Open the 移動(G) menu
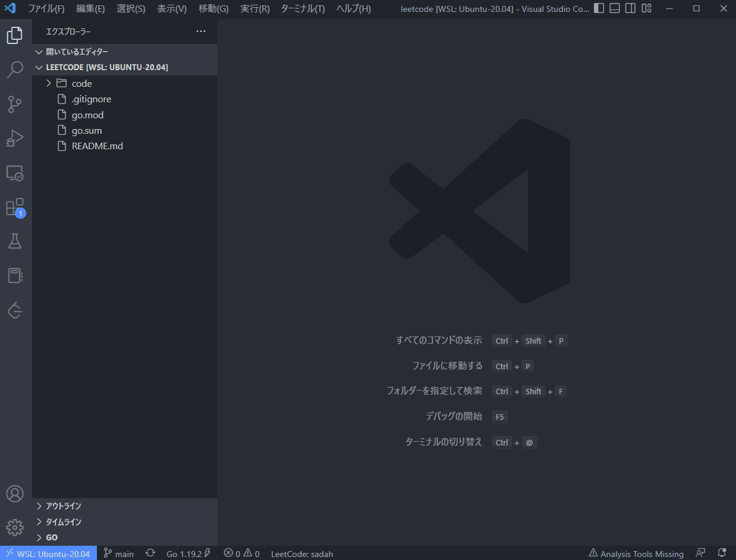Screen dimensions: 736x560 click(x=213, y=8)
